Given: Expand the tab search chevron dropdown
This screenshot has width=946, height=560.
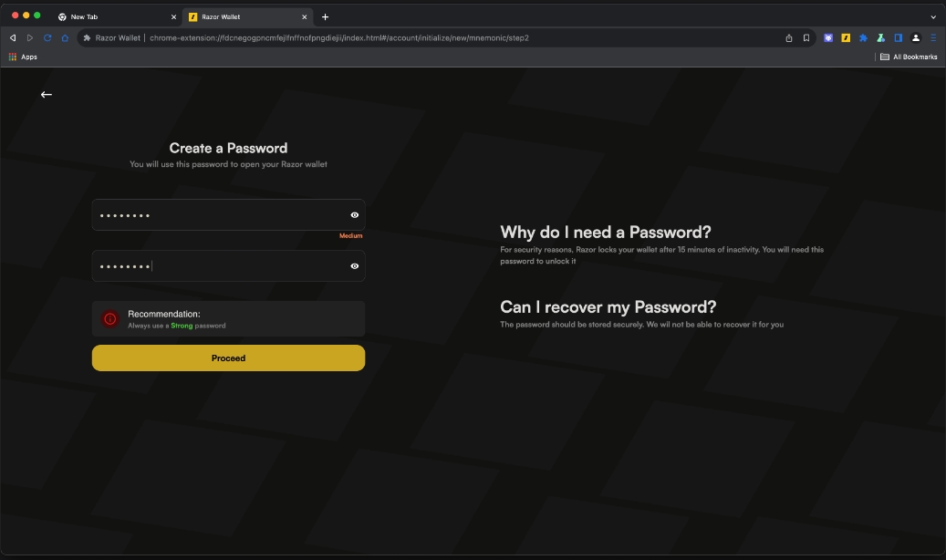Looking at the screenshot, I should [933, 17].
